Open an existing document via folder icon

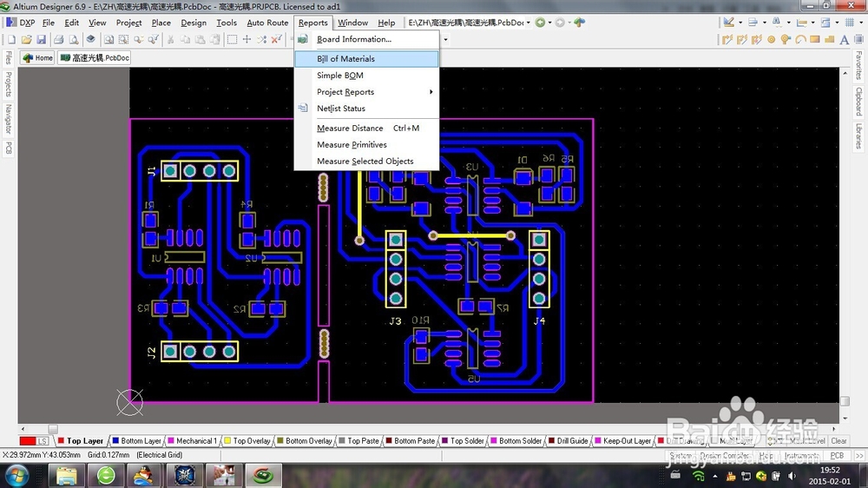point(27,39)
